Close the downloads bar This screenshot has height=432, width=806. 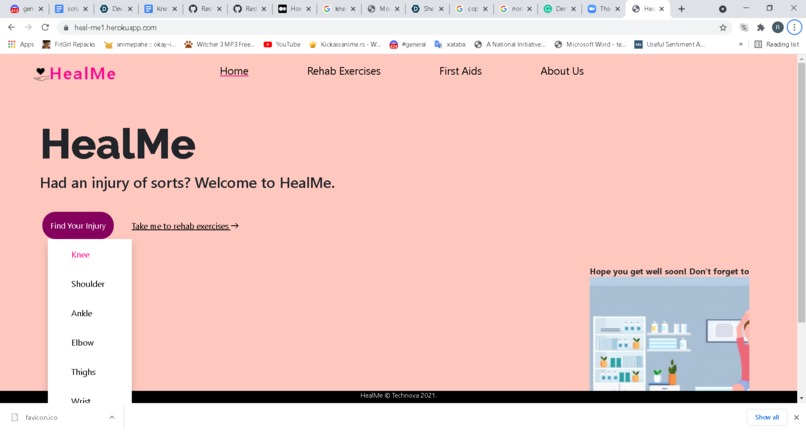pos(796,418)
